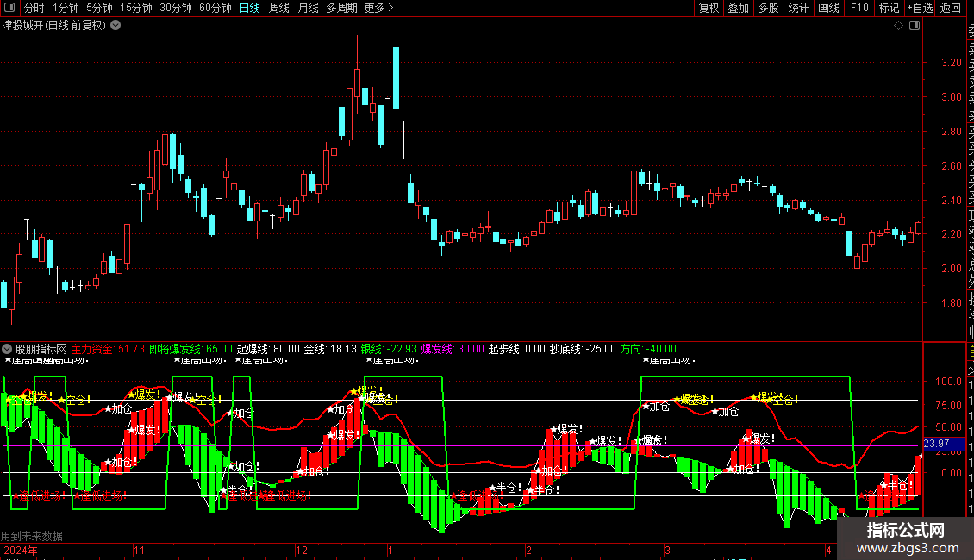Add the stock via +自选
Image resolution: width=974 pixels, height=560 pixels.
[x=920, y=8]
